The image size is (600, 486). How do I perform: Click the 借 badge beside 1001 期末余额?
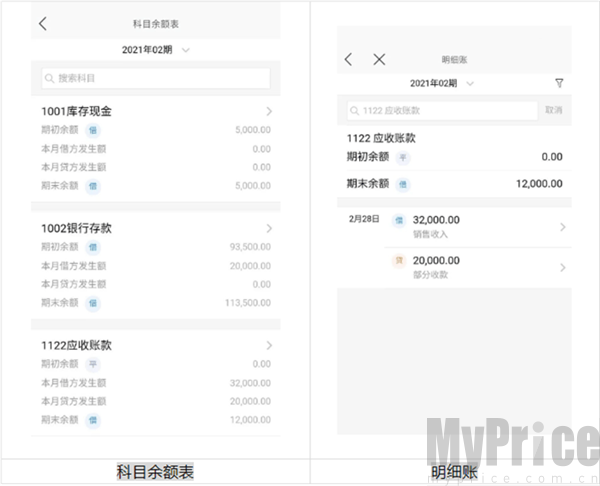coord(93,186)
